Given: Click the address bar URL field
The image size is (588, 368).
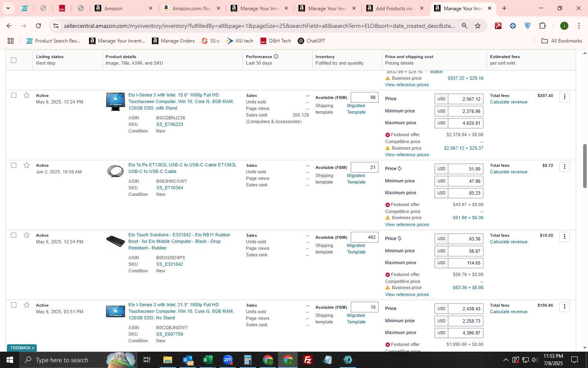Looking at the screenshot, I should point(259,26).
